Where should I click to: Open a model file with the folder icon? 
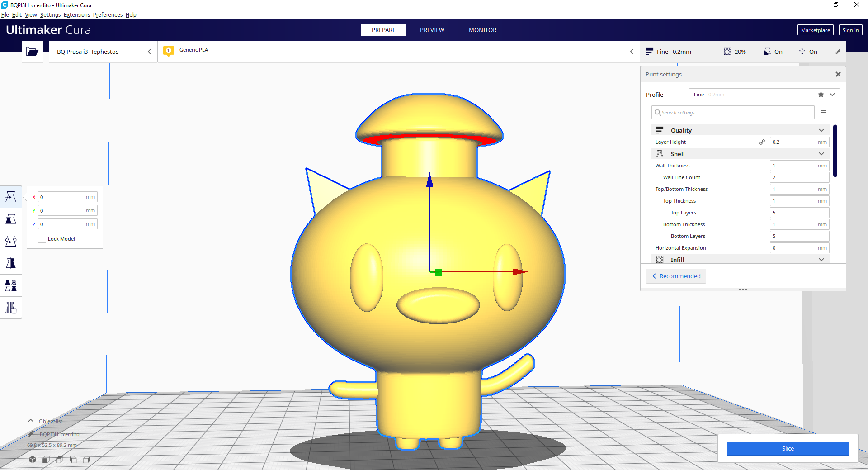(x=32, y=52)
